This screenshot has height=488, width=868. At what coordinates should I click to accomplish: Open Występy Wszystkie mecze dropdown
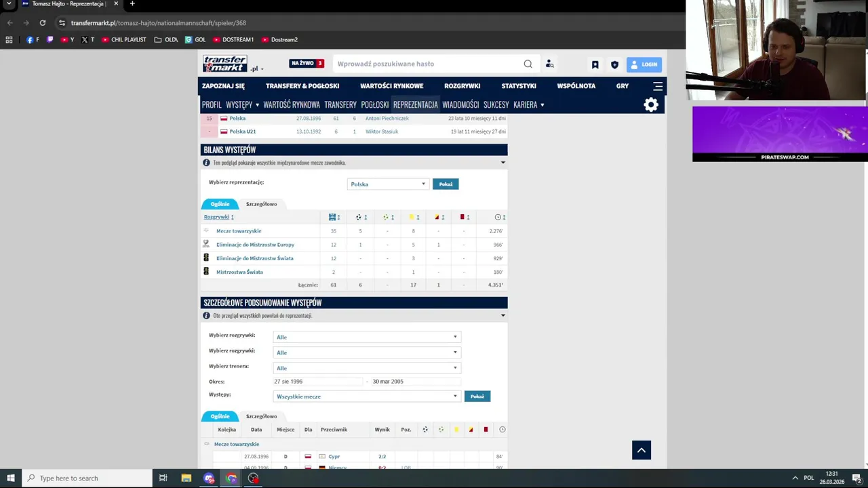pyautogui.click(x=367, y=396)
